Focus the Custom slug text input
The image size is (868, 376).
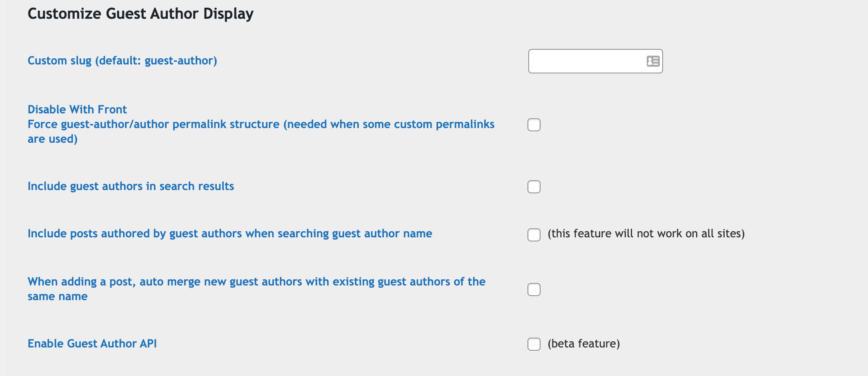595,61
